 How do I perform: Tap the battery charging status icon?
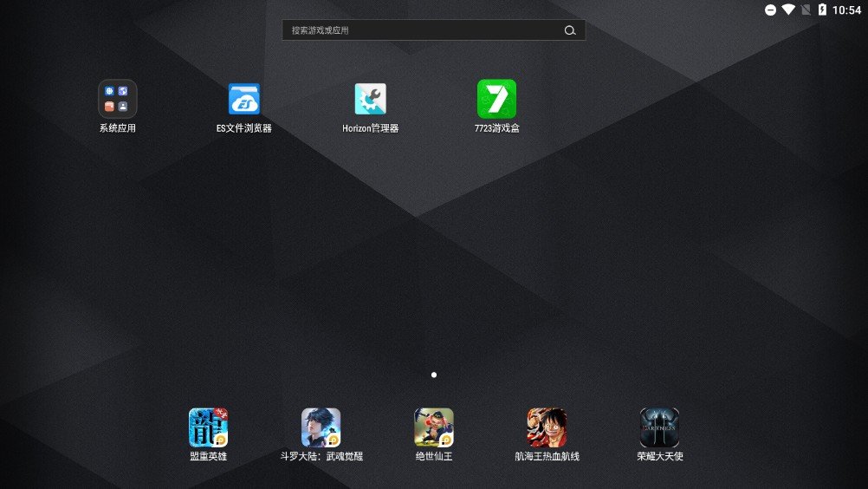822,10
